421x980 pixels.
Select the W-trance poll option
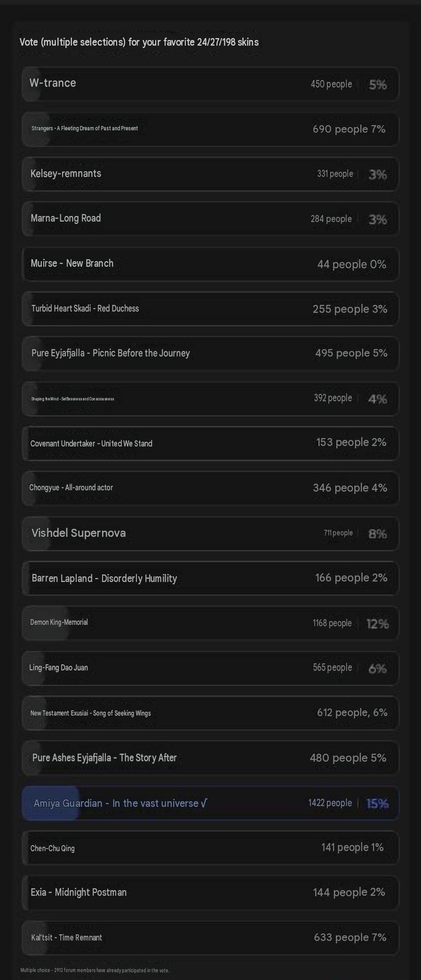tap(210, 84)
